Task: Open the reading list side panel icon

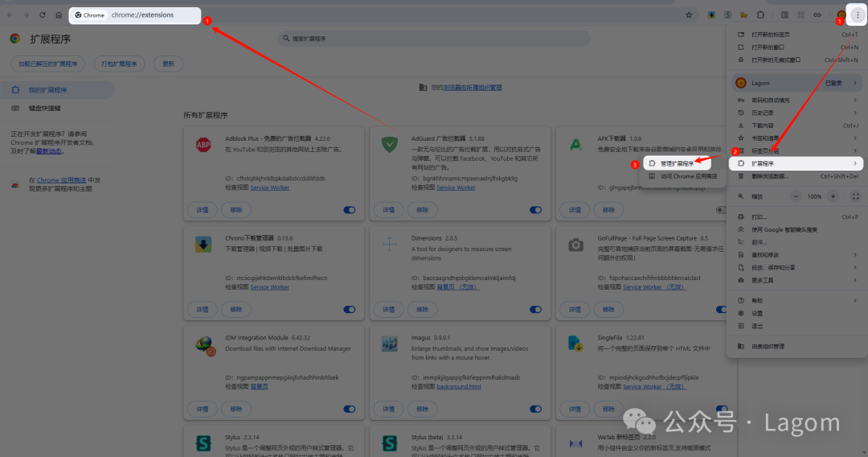Action: [784, 15]
